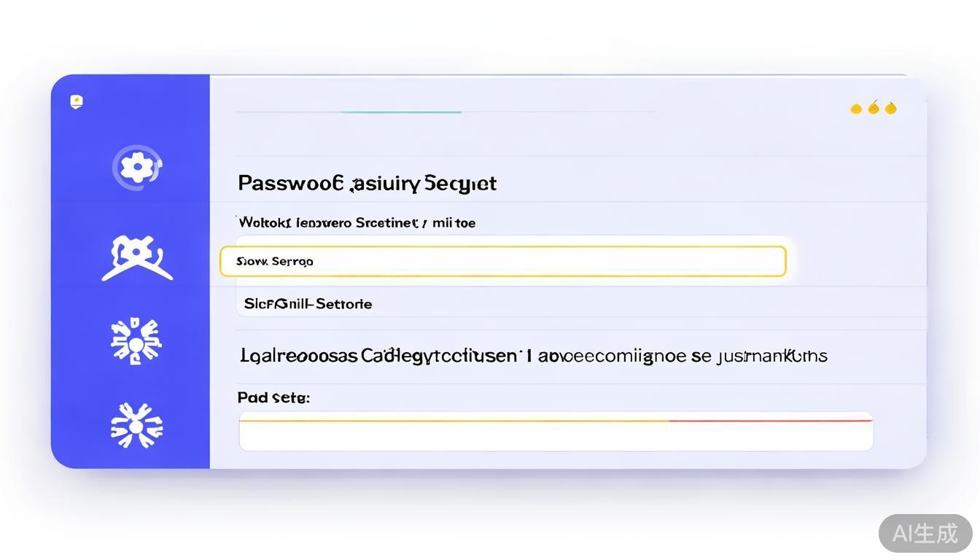
Task: Click the leftmost yellow dot at top right
Action: (856, 109)
